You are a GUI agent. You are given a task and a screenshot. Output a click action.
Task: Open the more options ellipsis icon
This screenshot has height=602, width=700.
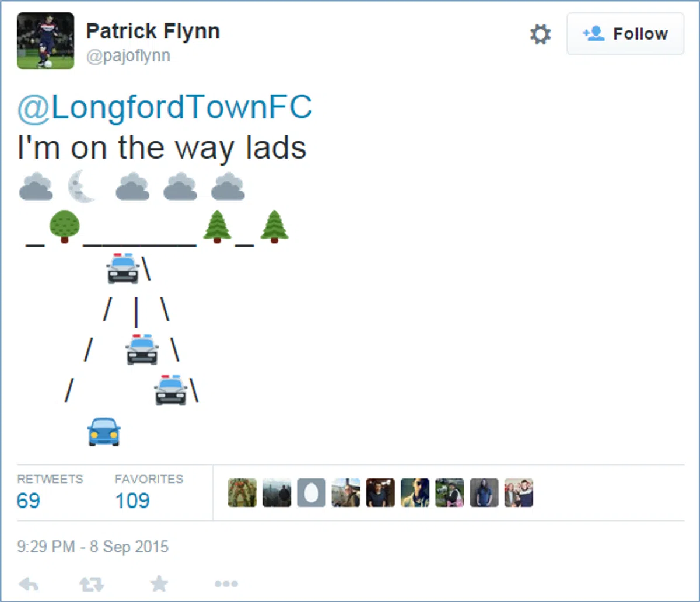226,583
